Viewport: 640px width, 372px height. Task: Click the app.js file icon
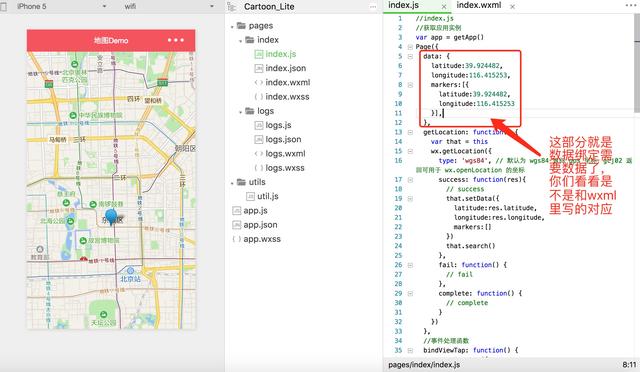coord(236,211)
